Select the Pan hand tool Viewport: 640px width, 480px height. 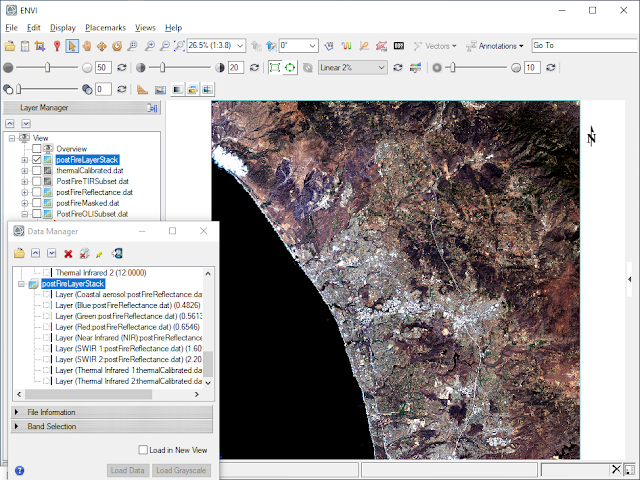[x=87, y=46]
